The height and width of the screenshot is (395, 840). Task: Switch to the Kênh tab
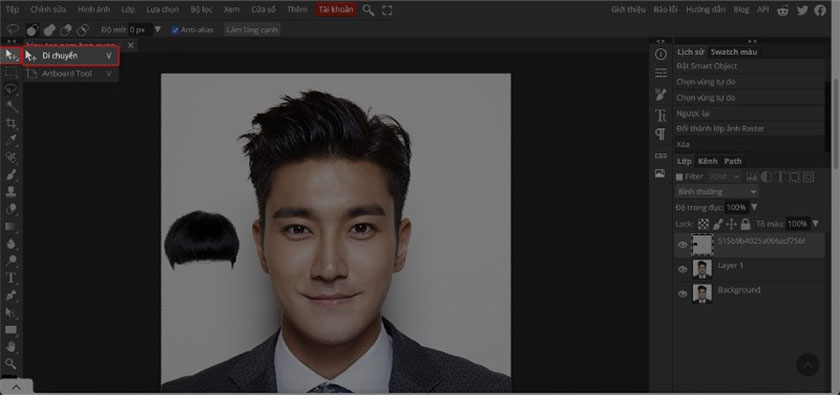708,161
